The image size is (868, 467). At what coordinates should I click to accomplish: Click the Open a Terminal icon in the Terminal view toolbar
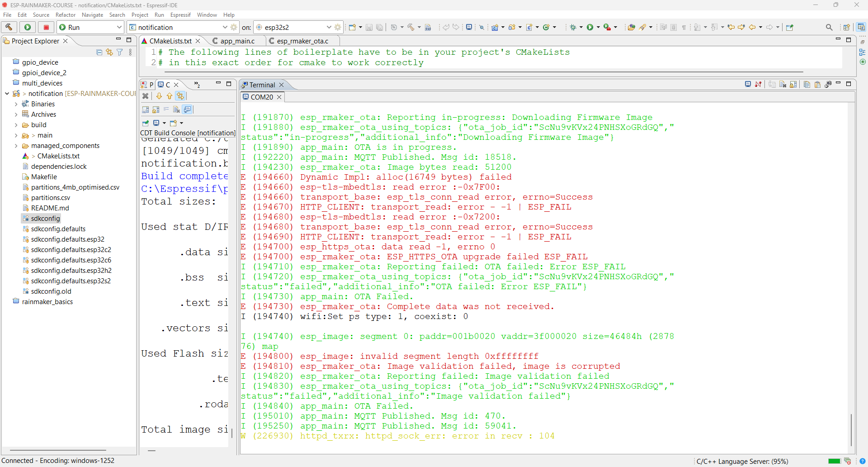coord(748,84)
